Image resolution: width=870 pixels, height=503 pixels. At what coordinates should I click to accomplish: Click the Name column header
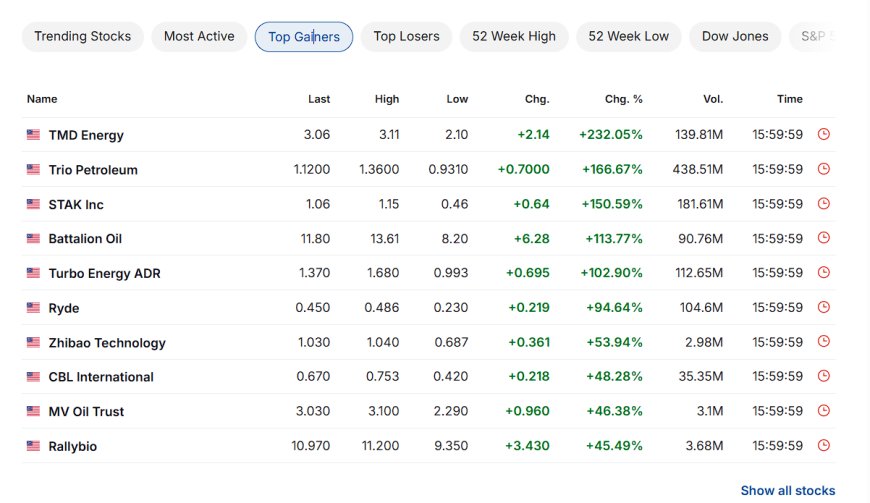pos(42,99)
